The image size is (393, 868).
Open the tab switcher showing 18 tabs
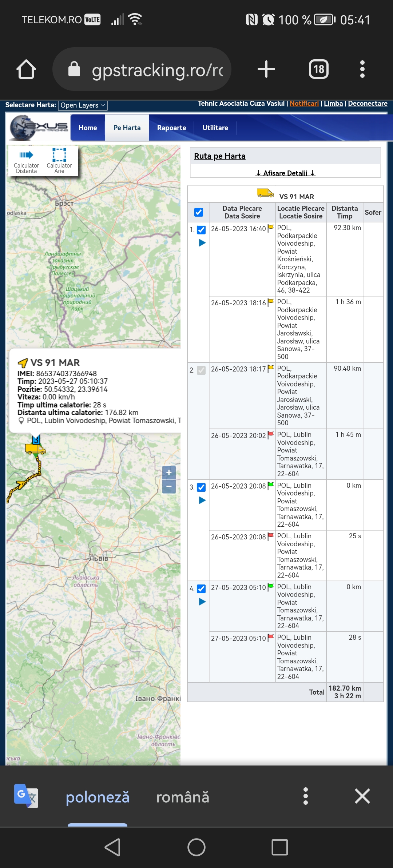click(x=318, y=69)
